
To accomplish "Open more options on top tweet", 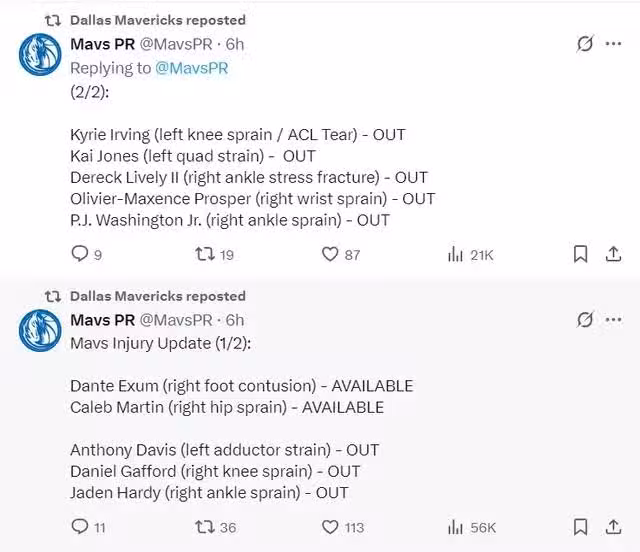I will [613, 43].
